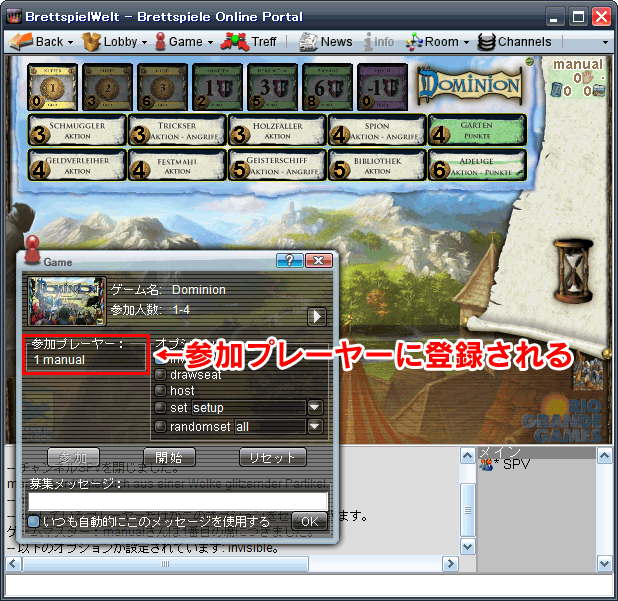Enable the randomset option checkbox
The width and height of the screenshot is (618, 601).
point(160,426)
